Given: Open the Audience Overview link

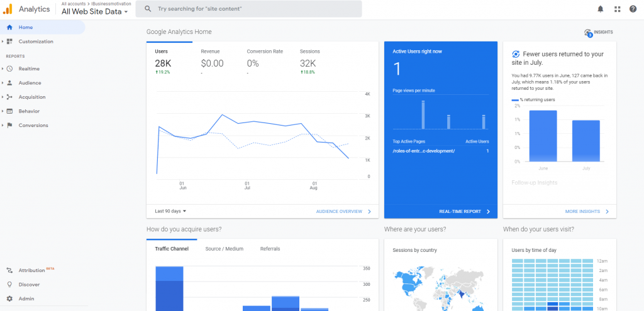Looking at the screenshot, I should click(343, 211).
